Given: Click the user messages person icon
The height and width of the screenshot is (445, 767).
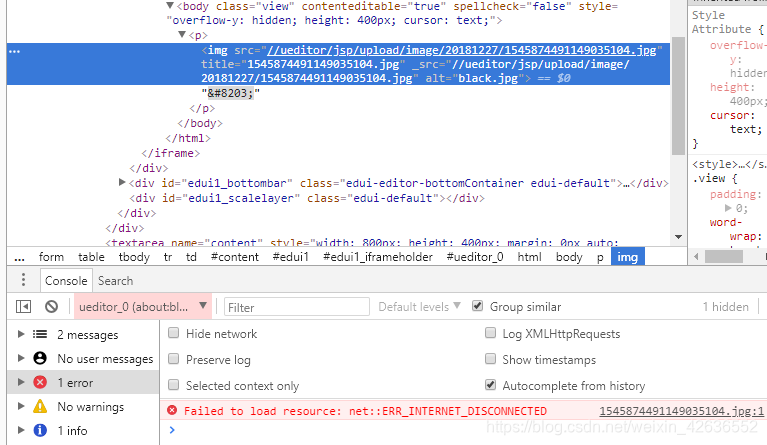Looking at the screenshot, I should (x=40, y=358).
